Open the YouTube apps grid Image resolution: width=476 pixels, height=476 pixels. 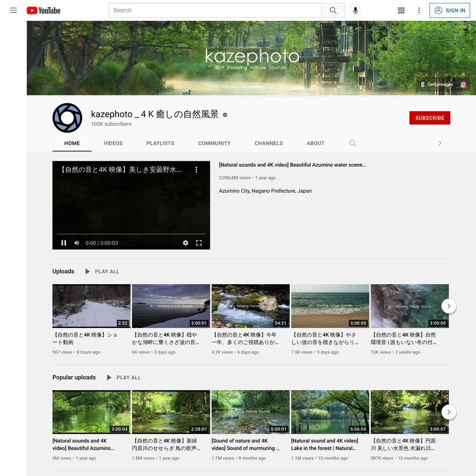tap(401, 10)
